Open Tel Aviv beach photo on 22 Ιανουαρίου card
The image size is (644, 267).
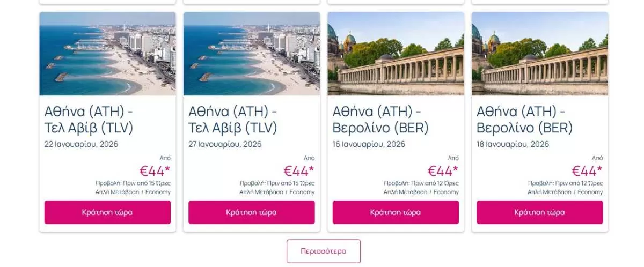[107, 54]
